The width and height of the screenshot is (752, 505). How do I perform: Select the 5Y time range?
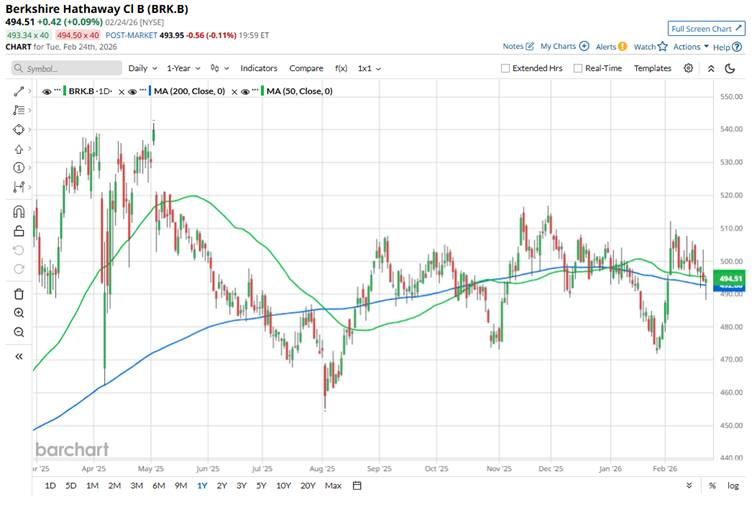[261, 486]
